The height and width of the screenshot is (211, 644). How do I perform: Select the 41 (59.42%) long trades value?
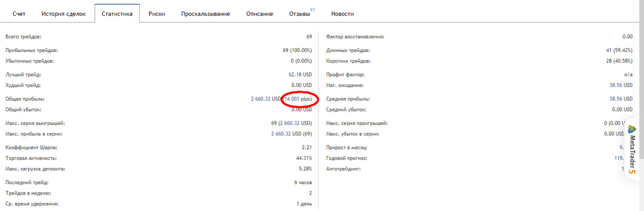[x=619, y=50]
